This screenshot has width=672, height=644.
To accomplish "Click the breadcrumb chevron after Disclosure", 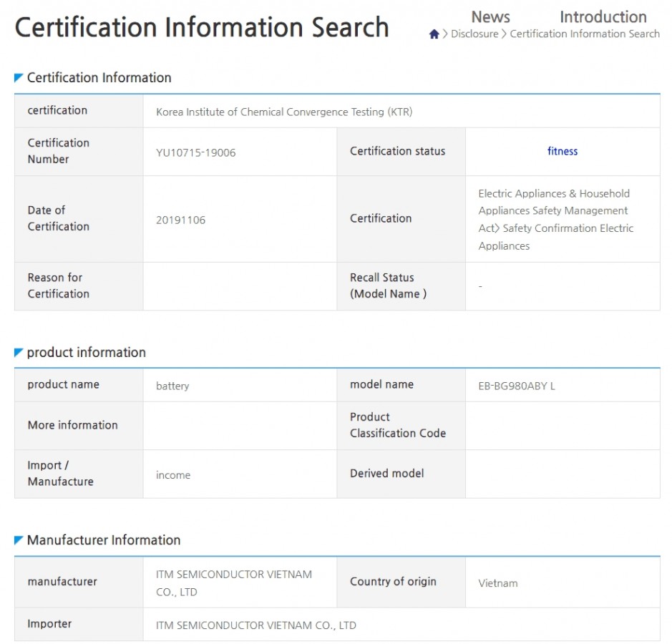I will click(504, 34).
